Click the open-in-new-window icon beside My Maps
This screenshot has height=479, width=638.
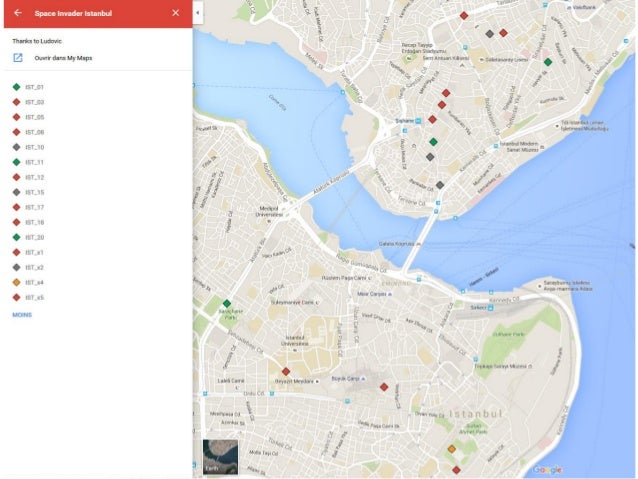18,58
